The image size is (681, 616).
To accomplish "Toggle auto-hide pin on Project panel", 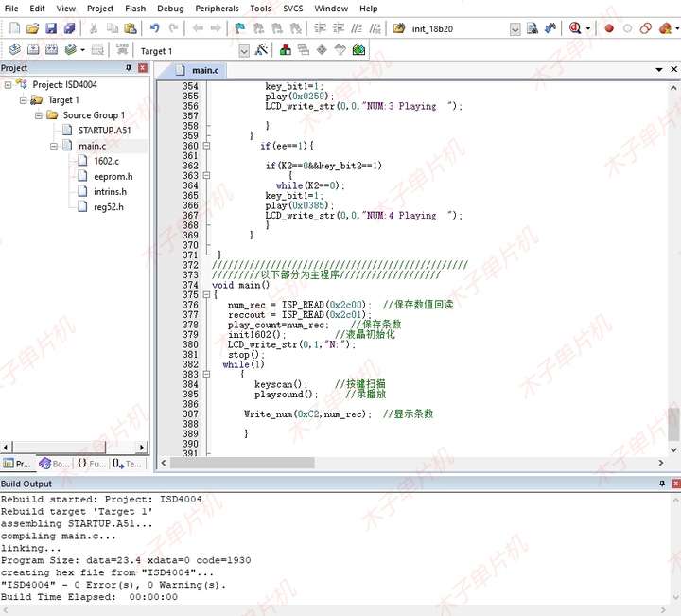I will 129,68.
